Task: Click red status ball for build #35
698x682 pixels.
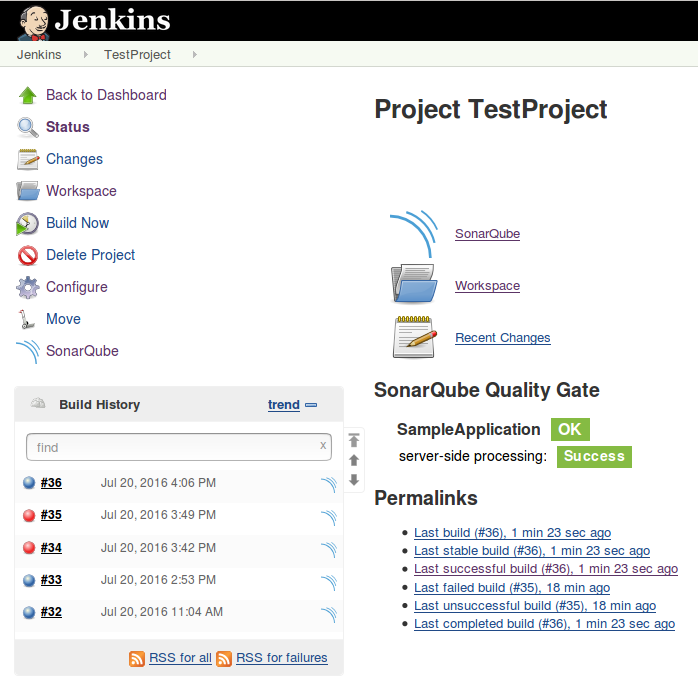Action: [x=29, y=516]
